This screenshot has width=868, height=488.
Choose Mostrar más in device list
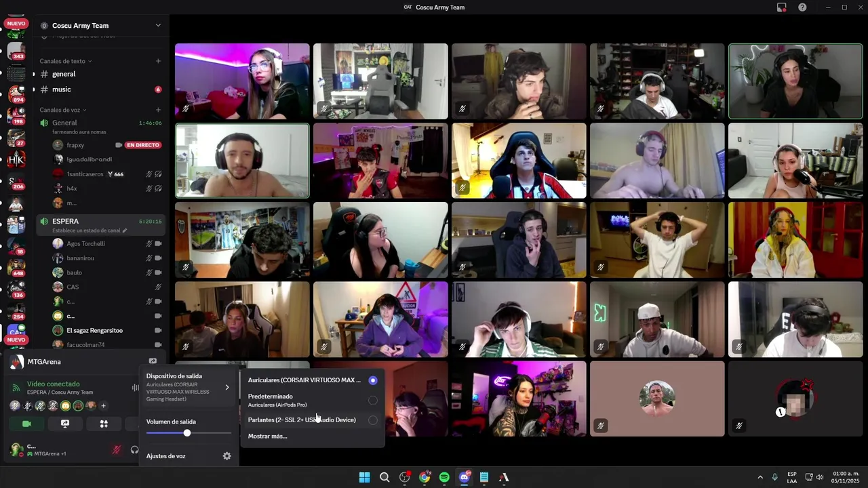click(x=267, y=436)
